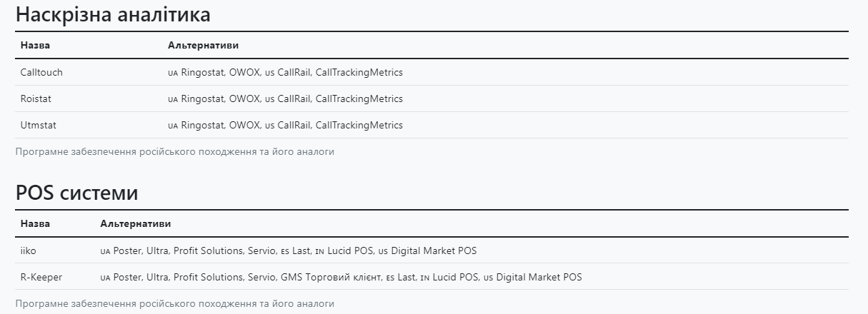Select the iiko name cell
Screen dimensions: 868x314
[x=27, y=250]
